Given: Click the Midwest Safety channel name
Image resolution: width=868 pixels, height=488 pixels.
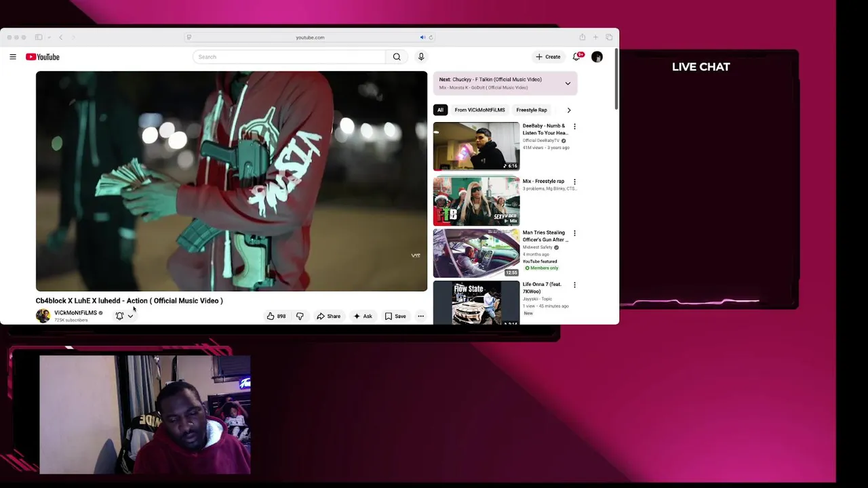Looking at the screenshot, I should pyautogui.click(x=537, y=247).
